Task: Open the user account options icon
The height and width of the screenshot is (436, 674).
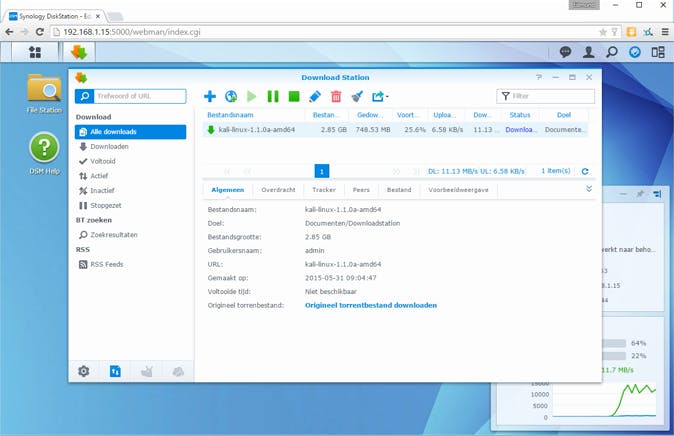Action: tap(588, 52)
